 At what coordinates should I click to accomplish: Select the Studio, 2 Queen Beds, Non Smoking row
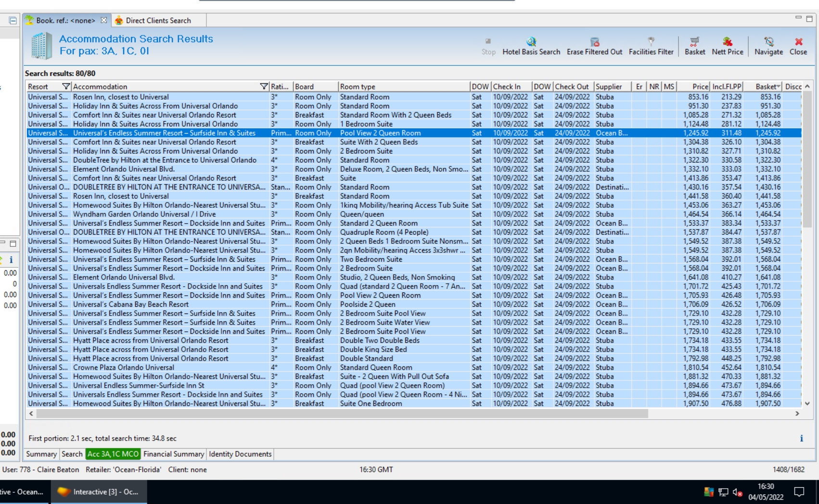pyautogui.click(x=414, y=277)
